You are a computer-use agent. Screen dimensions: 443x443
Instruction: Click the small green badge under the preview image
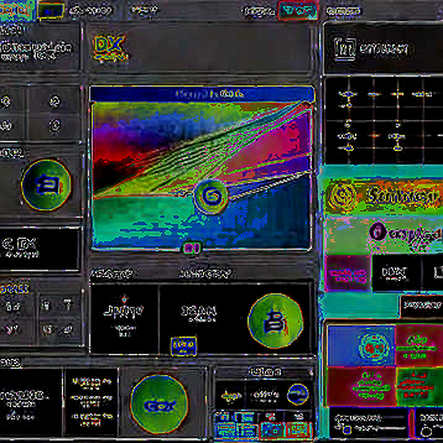point(192,248)
